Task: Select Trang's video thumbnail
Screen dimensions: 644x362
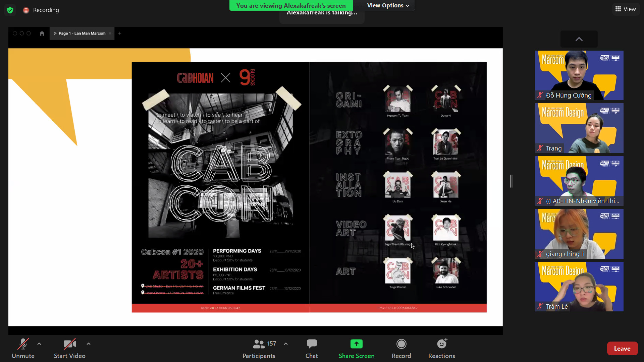Action: click(x=579, y=128)
